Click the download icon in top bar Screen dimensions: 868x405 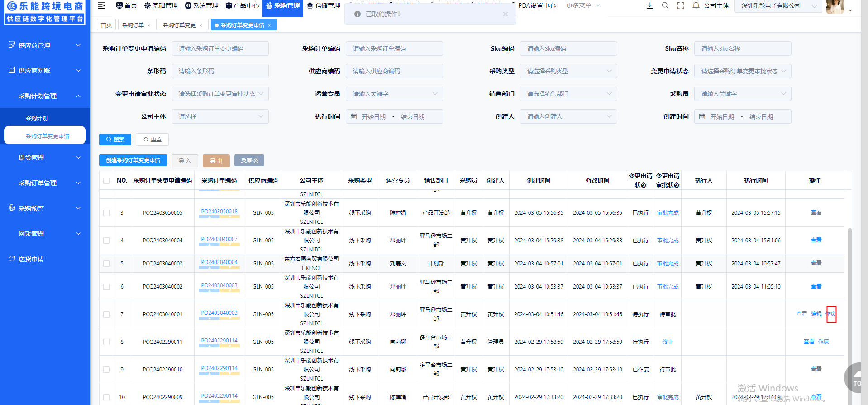pyautogui.click(x=650, y=5)
